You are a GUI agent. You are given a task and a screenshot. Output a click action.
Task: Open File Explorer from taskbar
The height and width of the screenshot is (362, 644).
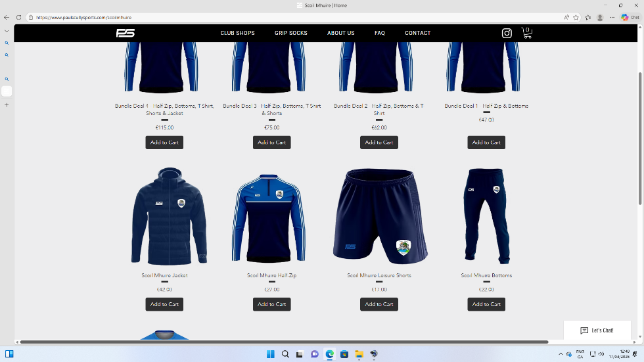(359, 354)
